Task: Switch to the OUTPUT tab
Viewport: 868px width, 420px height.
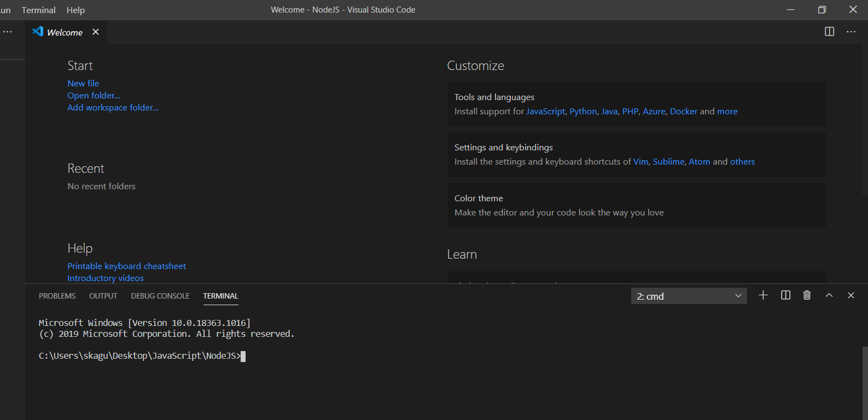Action: (103, 296)
